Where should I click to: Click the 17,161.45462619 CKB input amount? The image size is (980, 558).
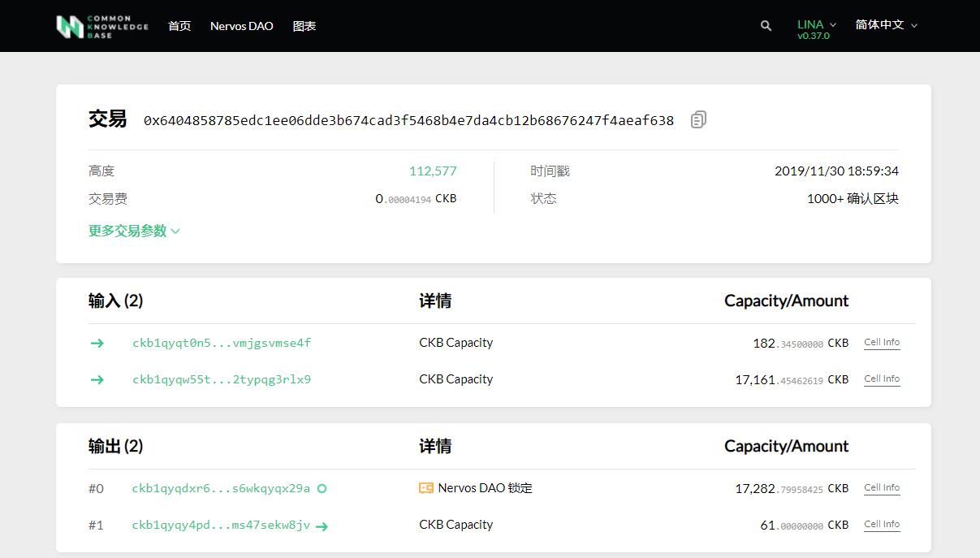coord(792,380)
